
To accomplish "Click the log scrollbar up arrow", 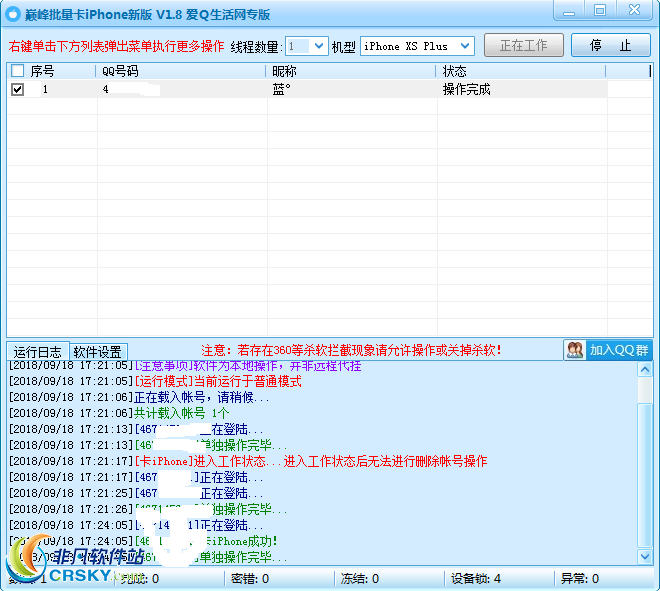I will (x=645, y=369).
